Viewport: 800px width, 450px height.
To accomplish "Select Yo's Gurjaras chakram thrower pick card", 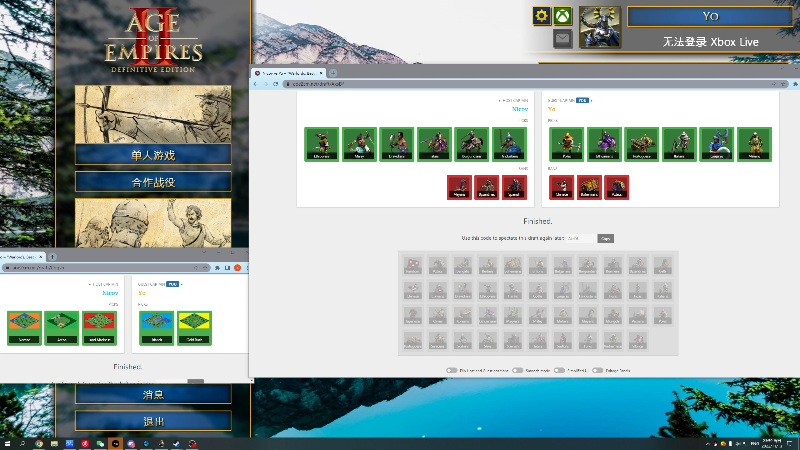I will tap(716, 144).
